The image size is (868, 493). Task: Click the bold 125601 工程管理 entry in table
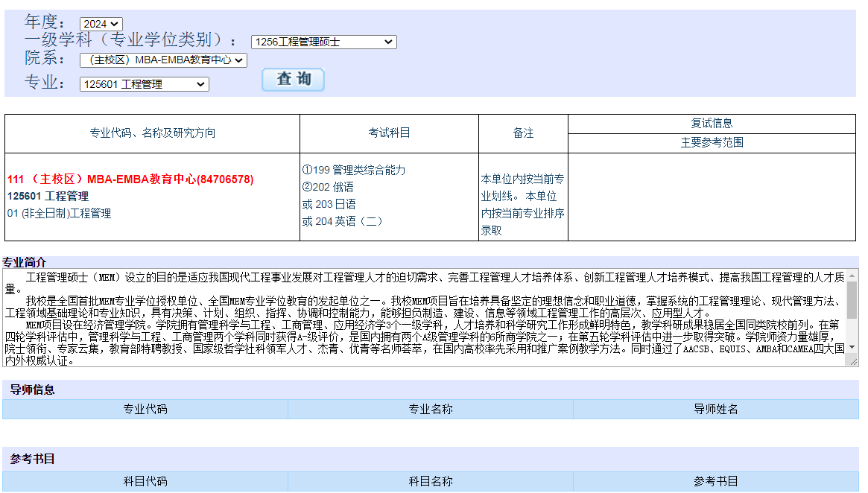click(48, 197)
